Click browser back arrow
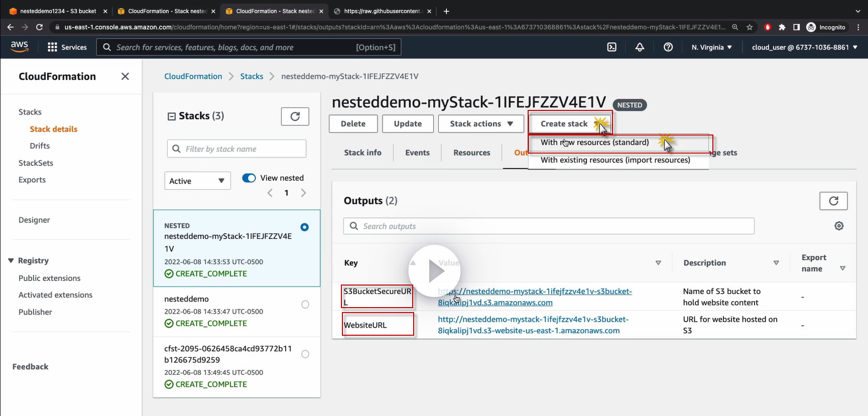 pyautogui.click(x=11, y=27)
